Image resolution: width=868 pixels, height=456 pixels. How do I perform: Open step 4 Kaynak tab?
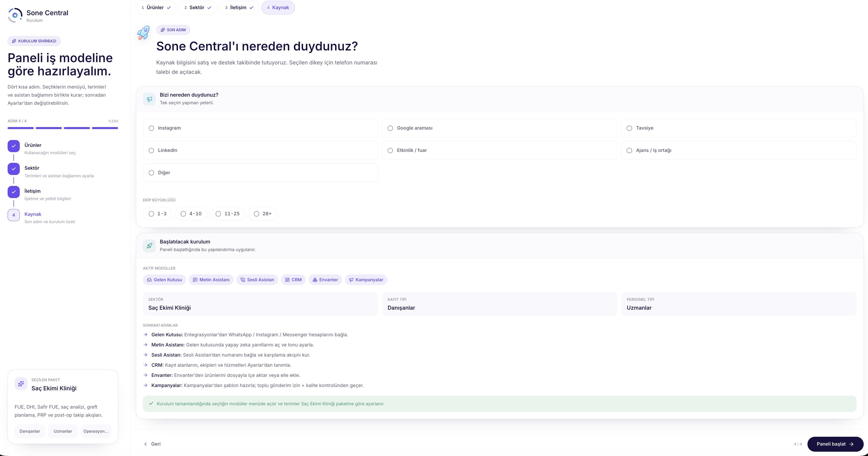278,7
